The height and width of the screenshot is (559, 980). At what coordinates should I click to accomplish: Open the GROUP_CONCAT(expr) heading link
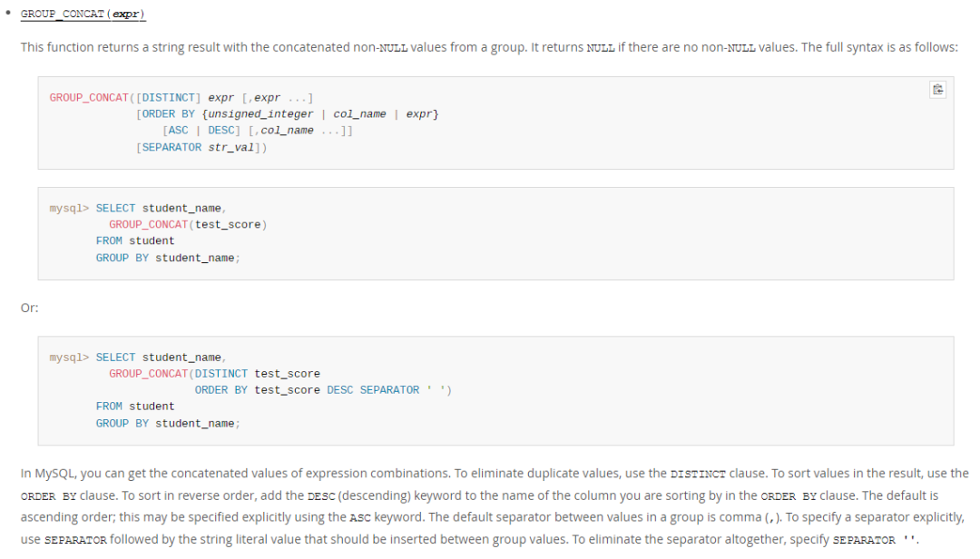(x=83, y=15)
